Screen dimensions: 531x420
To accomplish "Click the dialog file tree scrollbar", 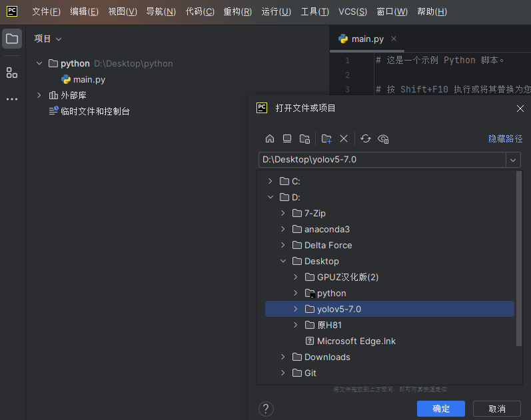I will coord(519,258).
